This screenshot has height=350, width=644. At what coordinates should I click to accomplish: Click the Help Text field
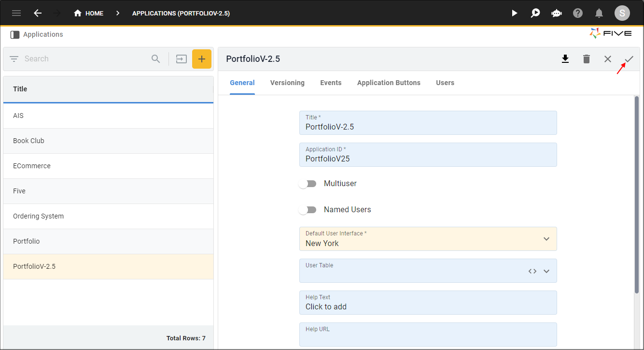(428, 303)
